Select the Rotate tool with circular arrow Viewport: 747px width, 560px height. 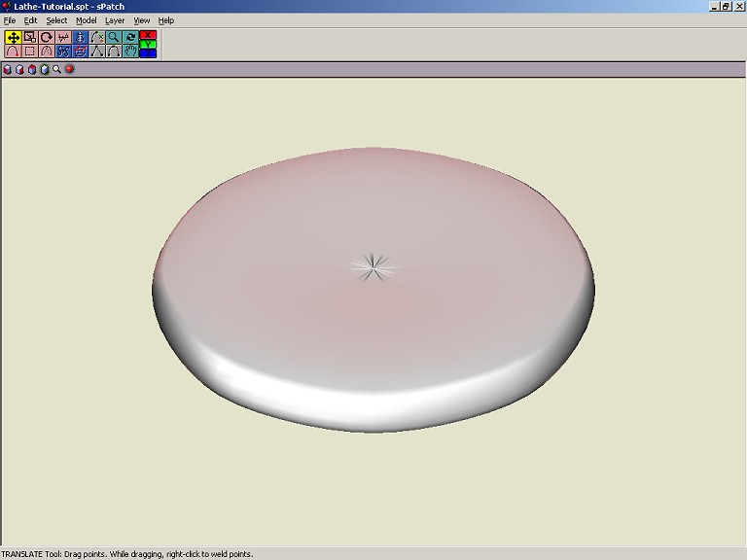click(47, 37)
